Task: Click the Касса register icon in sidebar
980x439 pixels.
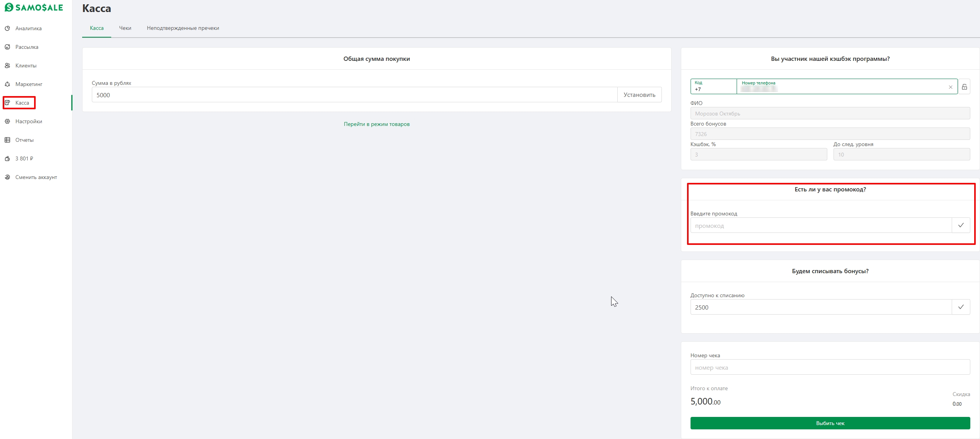Action: (7, 103)
